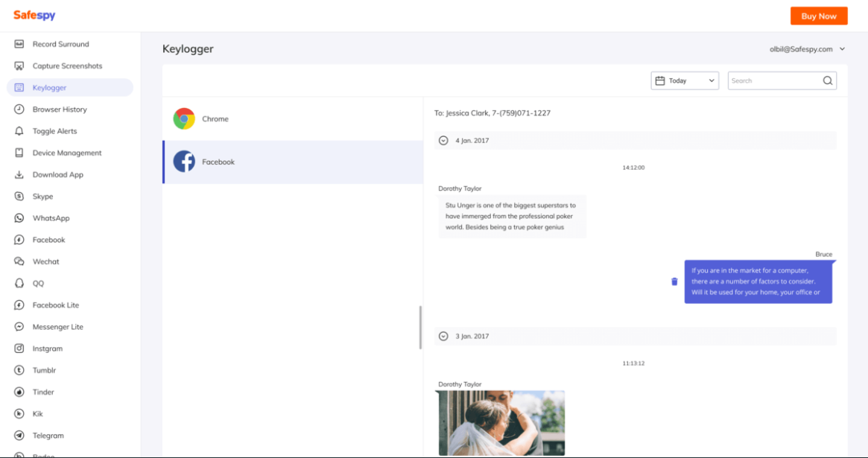The image size is (868, 458).
Task: Open the Today date dropdown
Action: tap(685, 80)
